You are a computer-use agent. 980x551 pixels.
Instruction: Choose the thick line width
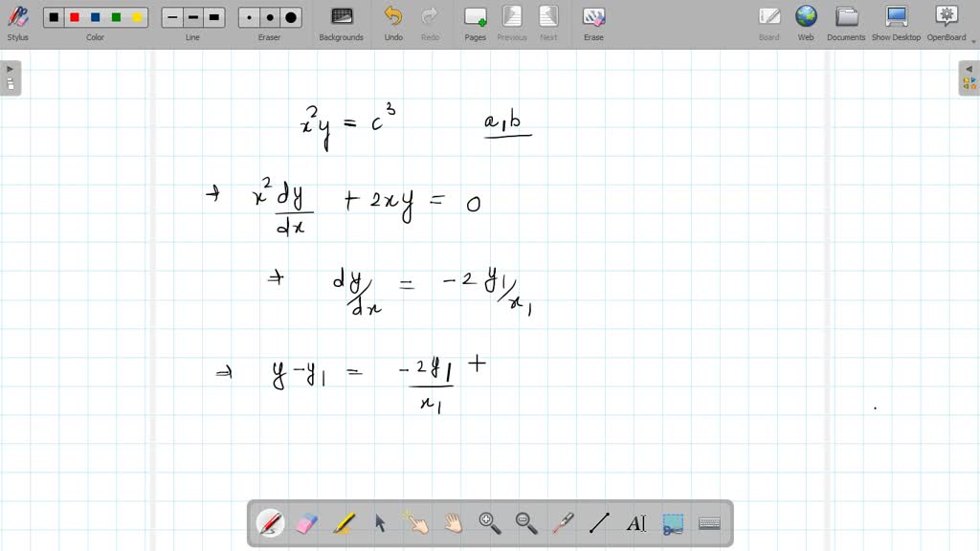point(213,17)
